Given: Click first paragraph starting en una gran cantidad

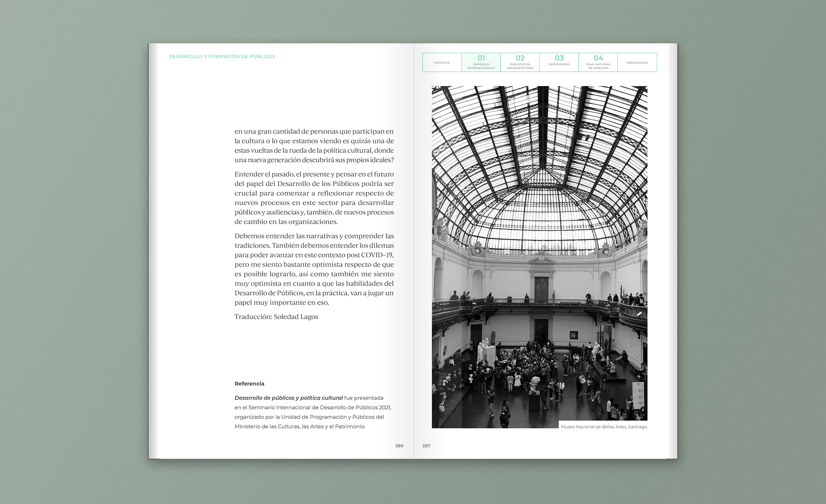Looking at the screenshot, I should point(314,145).
